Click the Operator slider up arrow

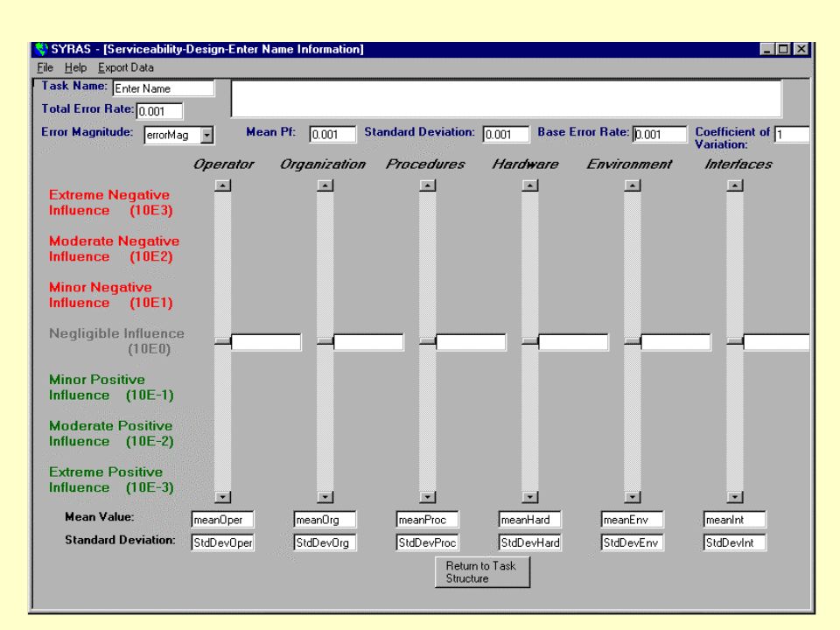223,185
